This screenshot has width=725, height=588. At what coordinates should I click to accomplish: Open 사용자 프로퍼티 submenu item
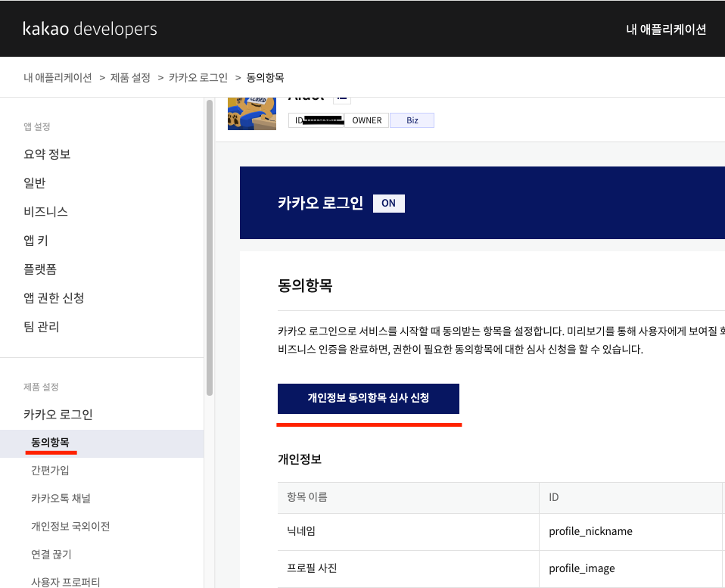[65, 582]
